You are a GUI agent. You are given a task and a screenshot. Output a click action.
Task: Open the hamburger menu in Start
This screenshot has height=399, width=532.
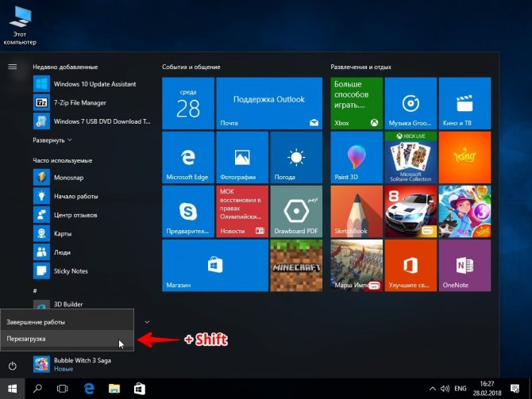coord(12,67)
